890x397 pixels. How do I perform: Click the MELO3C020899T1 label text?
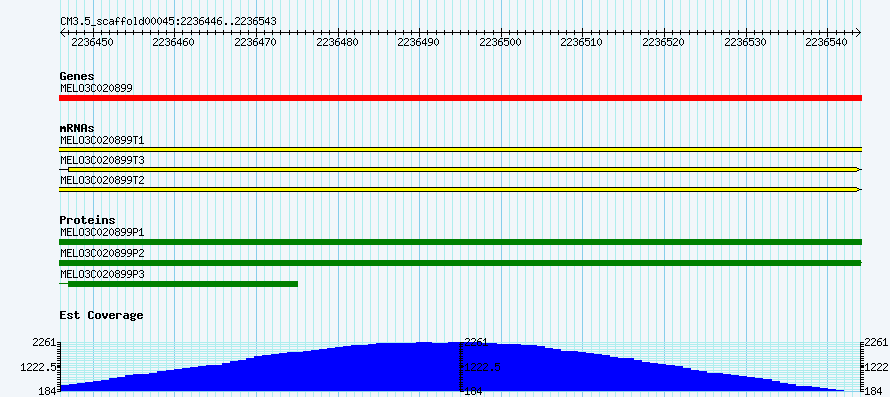[x=102, y=139]
